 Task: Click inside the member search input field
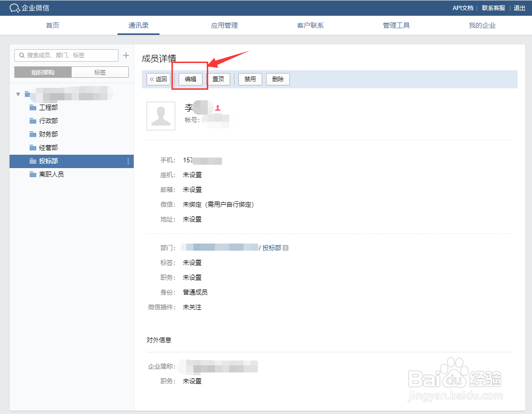point(65,55)
